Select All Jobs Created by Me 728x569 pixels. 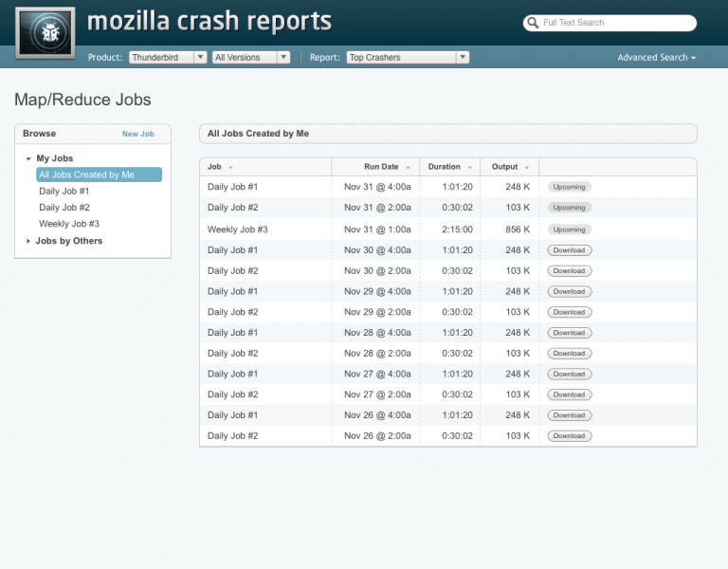[99, 174]
